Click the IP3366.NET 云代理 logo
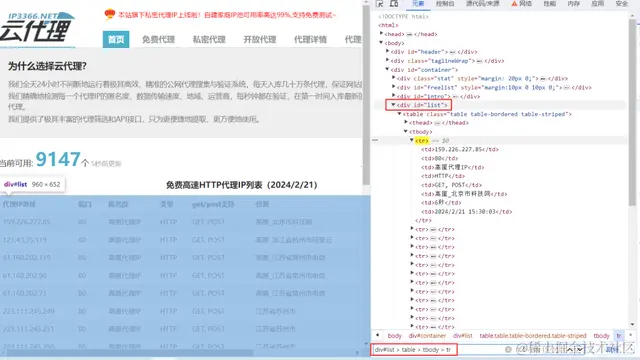Screen dimensions: 640x360 (38, 27)
